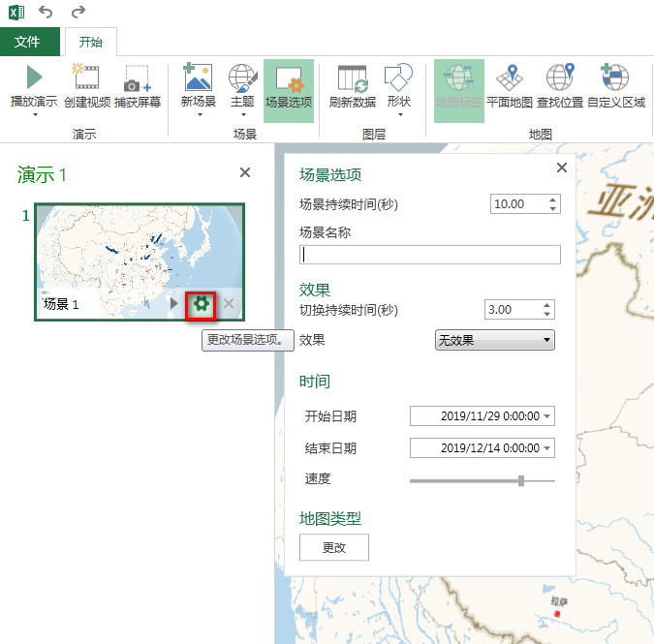Click the 场景 1 name label
Image resolution: width=654 pixels, height=644 pixels.
point(61,304)
